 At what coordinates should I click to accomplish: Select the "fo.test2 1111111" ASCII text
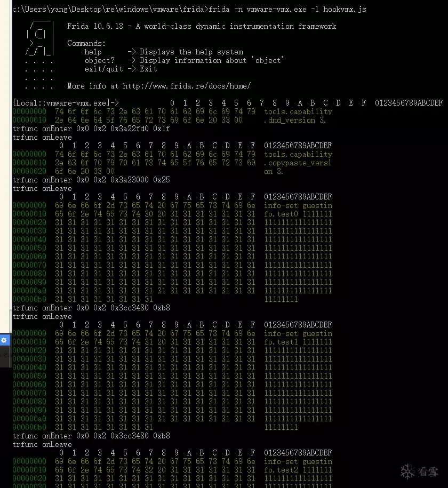(x=298, y=470)
